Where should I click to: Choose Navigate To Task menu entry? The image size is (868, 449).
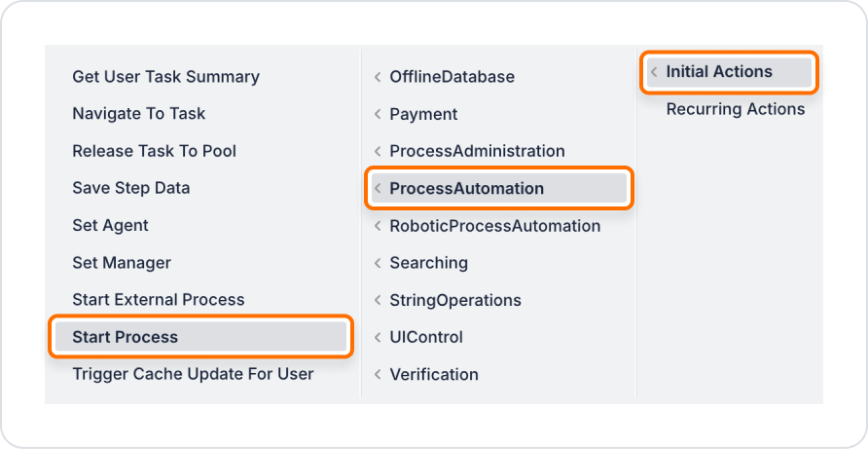tap(139, 114)
